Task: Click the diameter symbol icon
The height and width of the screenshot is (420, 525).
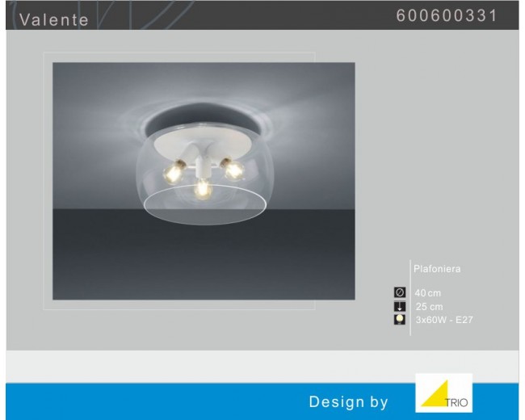Action: click(x=398, y=292)
